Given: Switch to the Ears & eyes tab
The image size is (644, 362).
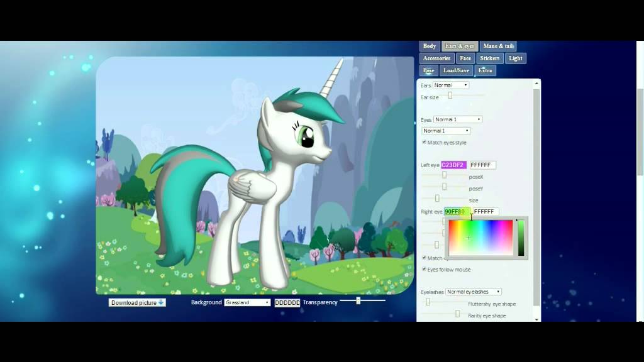Looking at the screenshot, I should (460, 46).
